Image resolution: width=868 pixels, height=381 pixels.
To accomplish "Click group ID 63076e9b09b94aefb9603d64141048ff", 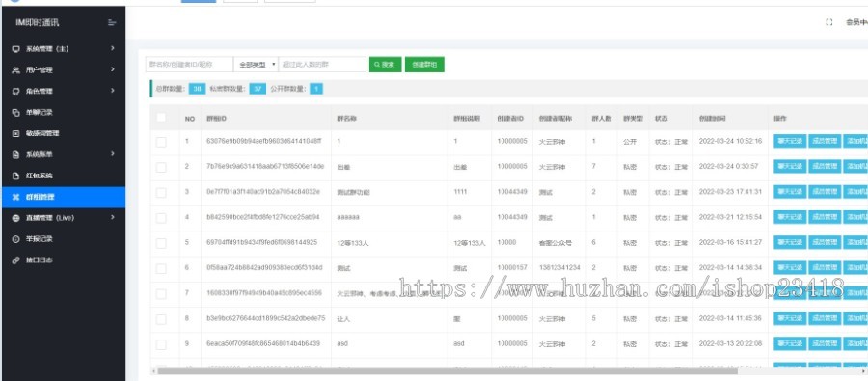I will coord(263,141).
